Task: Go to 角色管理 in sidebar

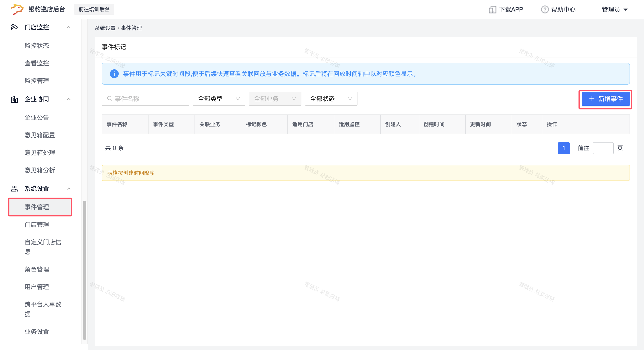Action: pos(37,269)
